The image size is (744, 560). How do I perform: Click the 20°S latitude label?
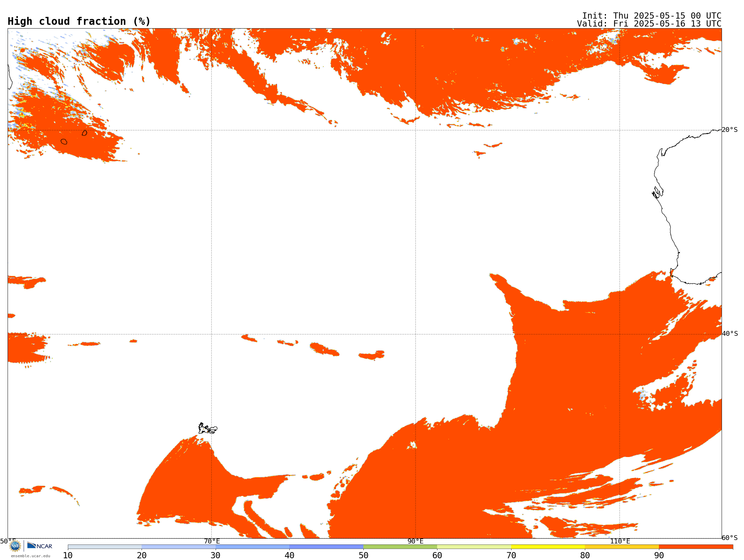[730, 130]
